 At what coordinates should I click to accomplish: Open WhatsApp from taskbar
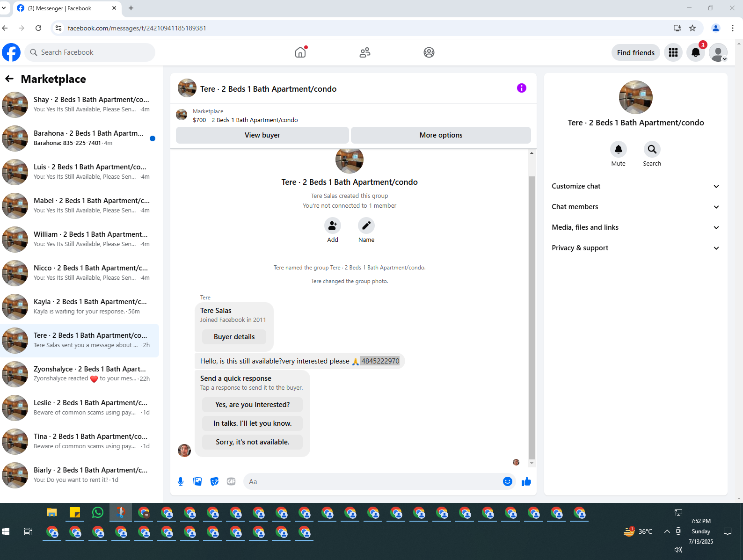pyautogui.click(x=98, y=513)
